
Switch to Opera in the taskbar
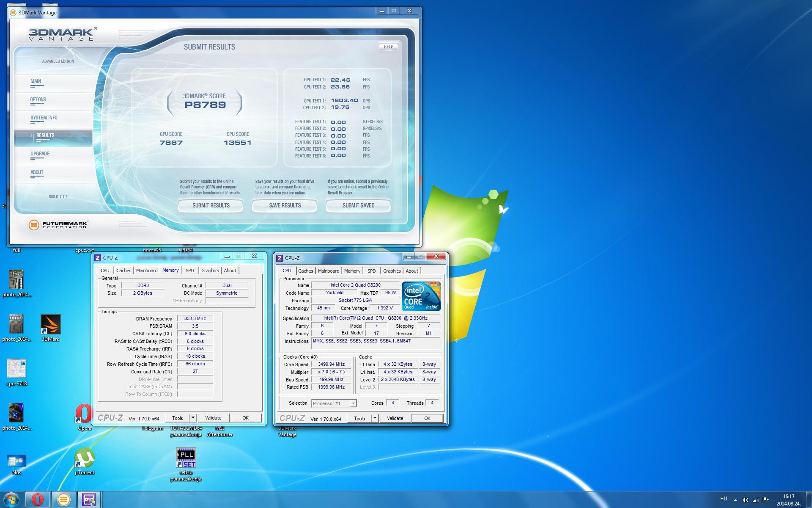38,500
